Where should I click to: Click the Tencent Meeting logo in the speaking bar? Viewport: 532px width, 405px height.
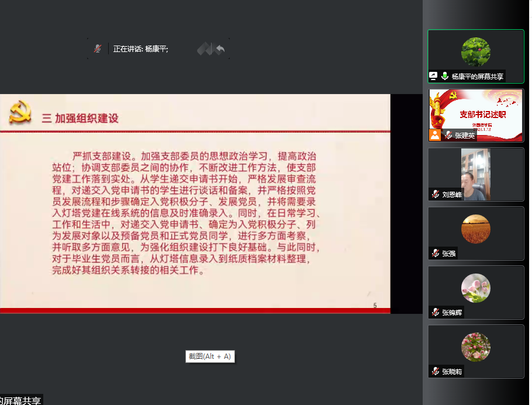(205, 49)
